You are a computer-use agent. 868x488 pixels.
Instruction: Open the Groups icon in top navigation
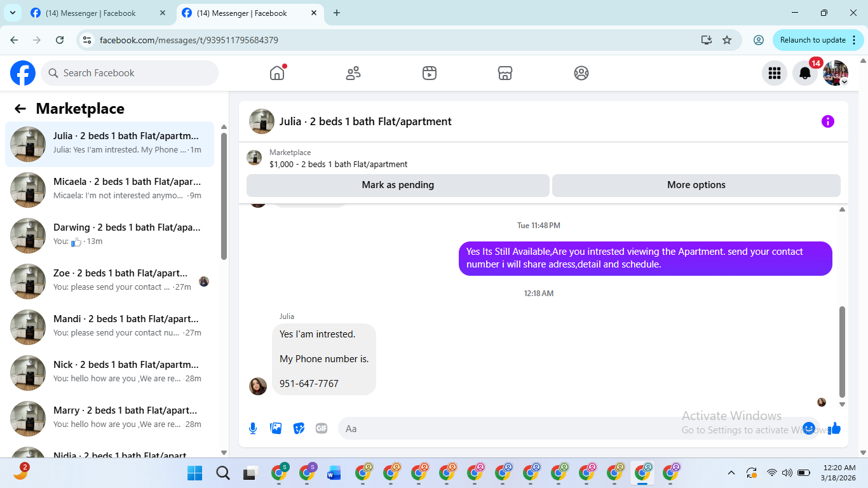(x=581, y=73)
